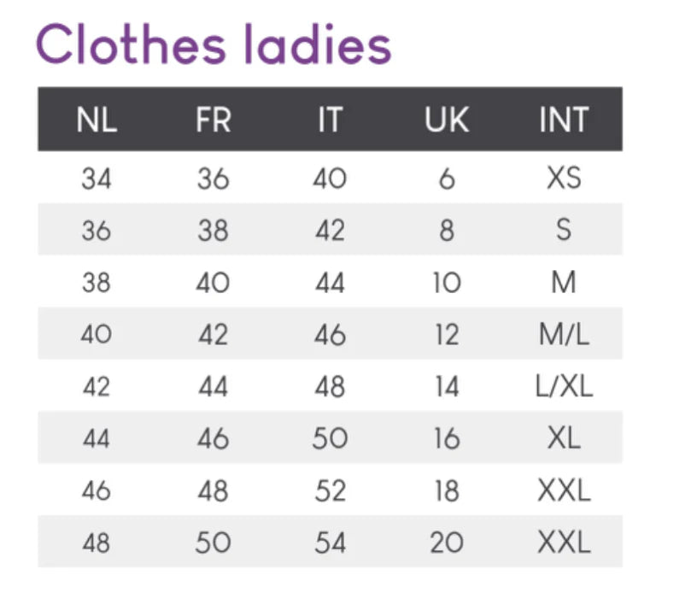Click the UK column header
The width and height of the screenshot is (691, 616).
pos(447,120)
